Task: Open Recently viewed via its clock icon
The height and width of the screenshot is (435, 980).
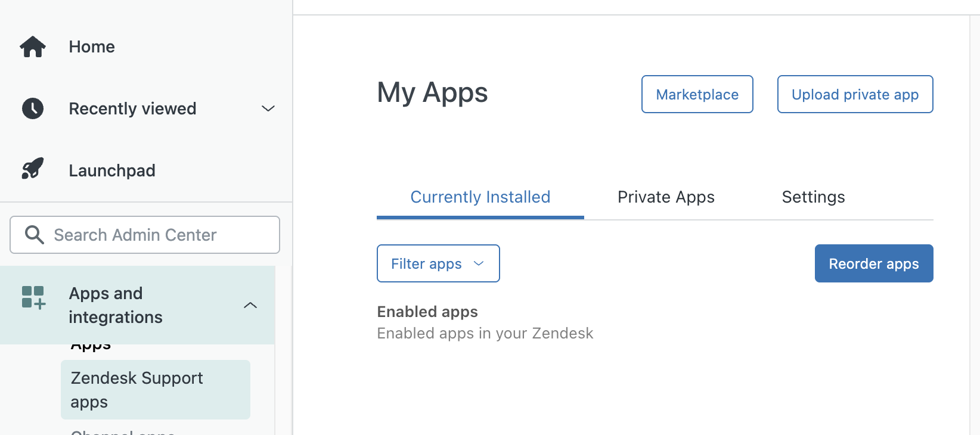Action: click(x=32, y=108)
